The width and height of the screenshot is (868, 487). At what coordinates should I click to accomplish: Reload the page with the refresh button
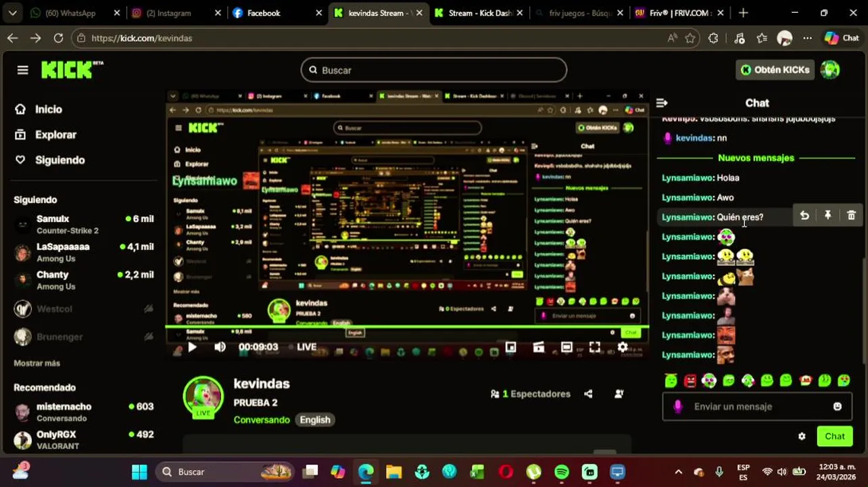(58, 39)
